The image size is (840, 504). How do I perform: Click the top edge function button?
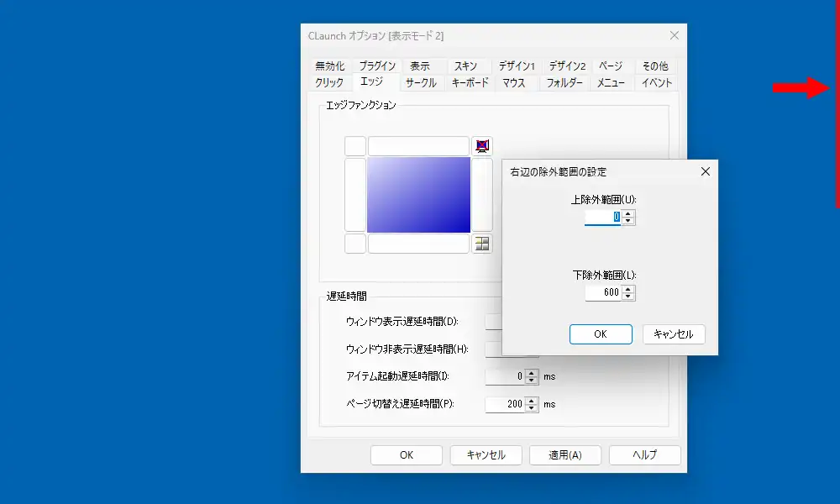418,145
